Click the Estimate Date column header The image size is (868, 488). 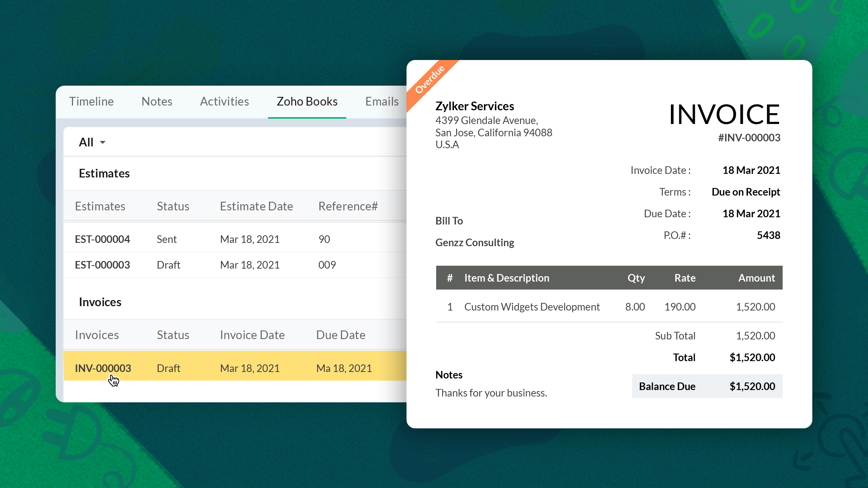(x=256, y=206)
